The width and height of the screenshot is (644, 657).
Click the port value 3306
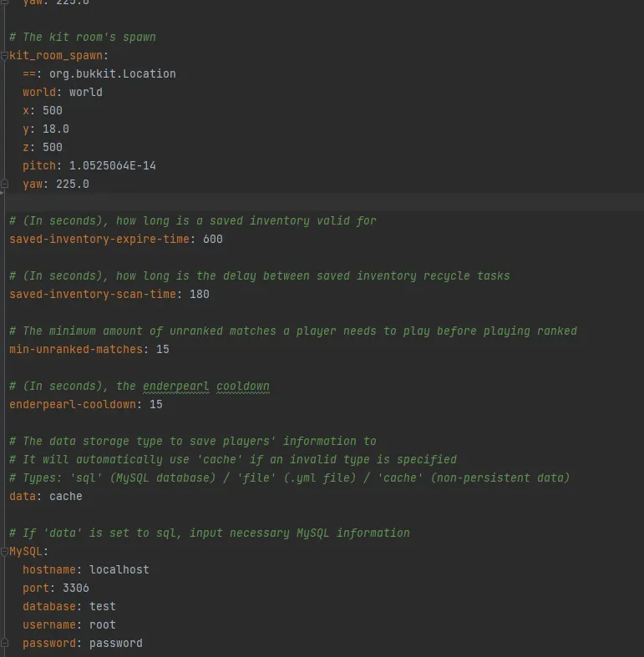pos(75,589)
